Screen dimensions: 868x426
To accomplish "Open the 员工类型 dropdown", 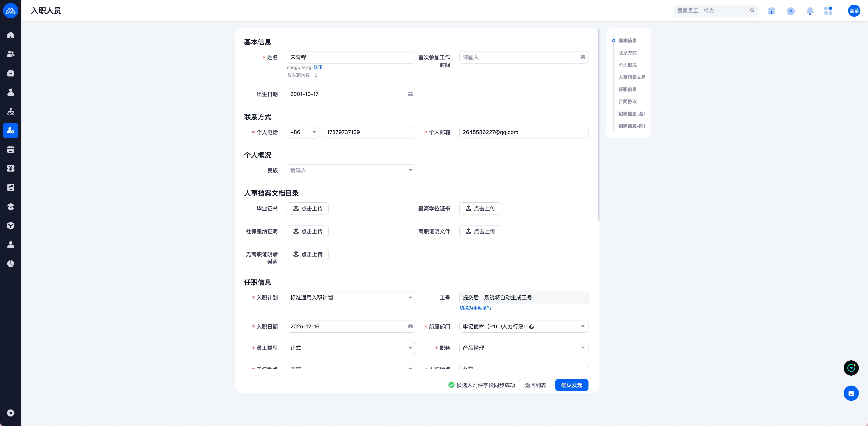I will [x=351, y=348].
